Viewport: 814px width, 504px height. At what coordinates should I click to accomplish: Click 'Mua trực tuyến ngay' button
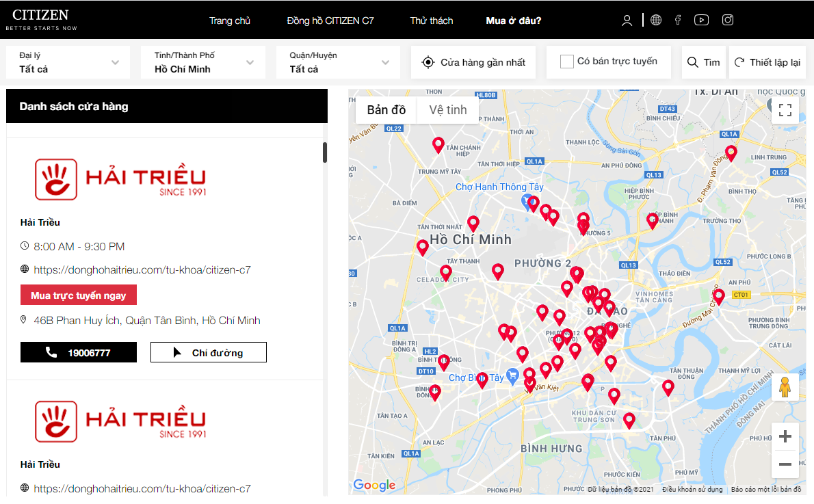[79, 295]
